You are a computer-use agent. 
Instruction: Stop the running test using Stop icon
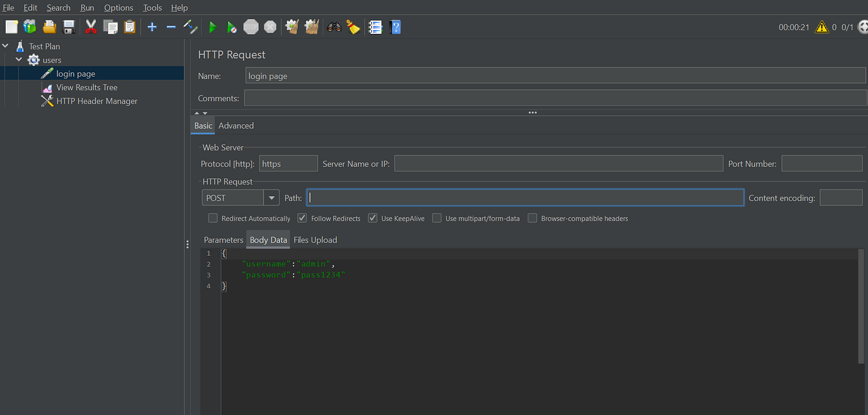click(x=251, y=26)
